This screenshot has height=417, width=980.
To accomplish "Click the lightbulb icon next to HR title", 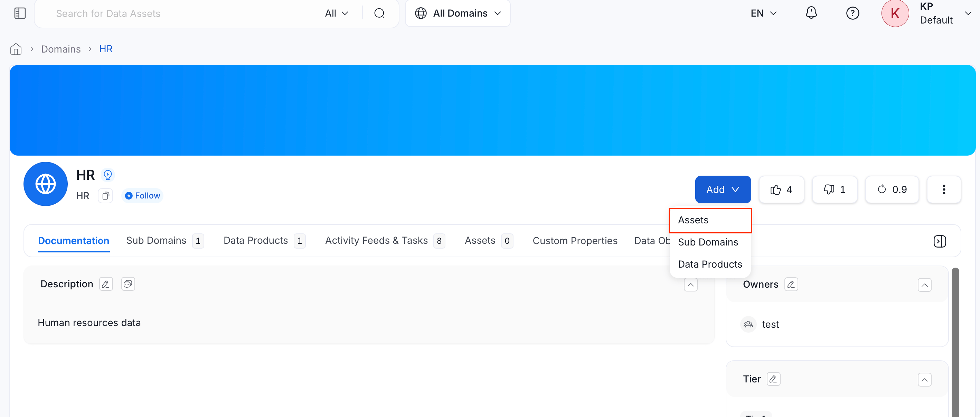I will click(x=108, y=175).
